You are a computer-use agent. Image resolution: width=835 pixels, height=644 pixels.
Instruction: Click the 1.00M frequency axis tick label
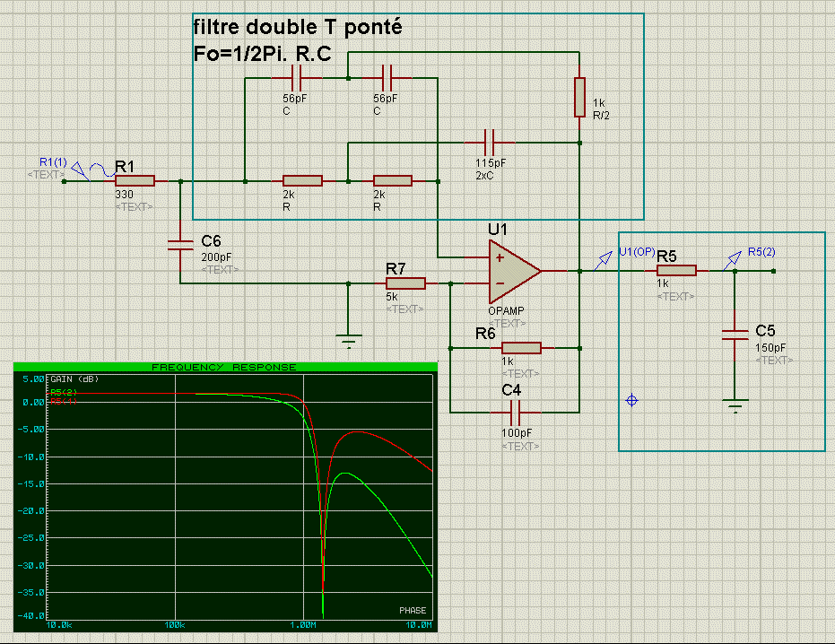tap(303, 625)
